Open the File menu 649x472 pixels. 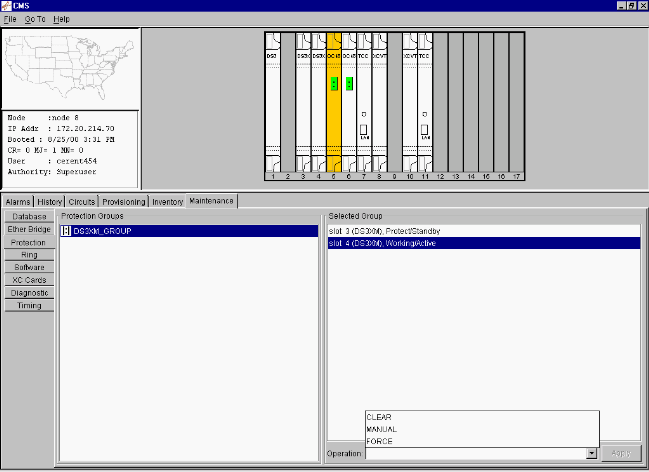[10, 19]
